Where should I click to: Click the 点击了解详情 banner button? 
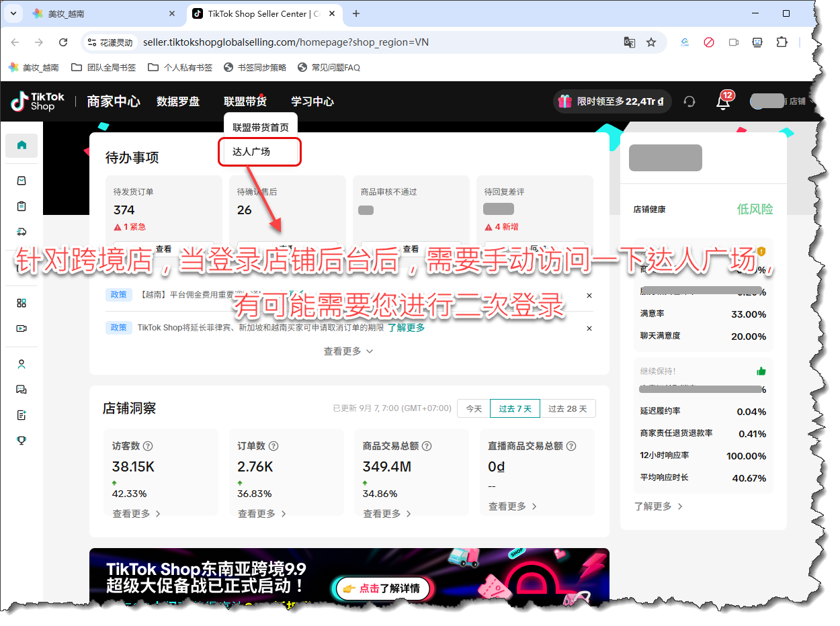[383, 589]
